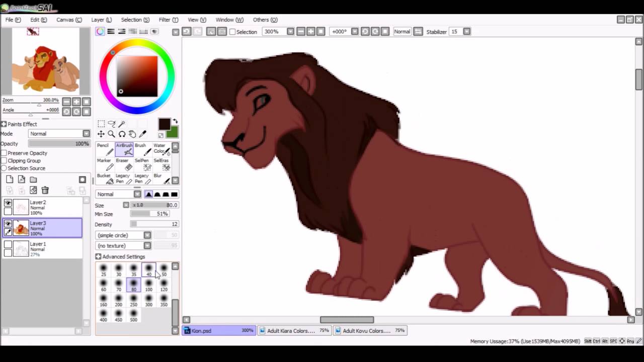This screenshot has height=362, width=644.
Task: Select the Blur tool
Action: pos(161,179)
